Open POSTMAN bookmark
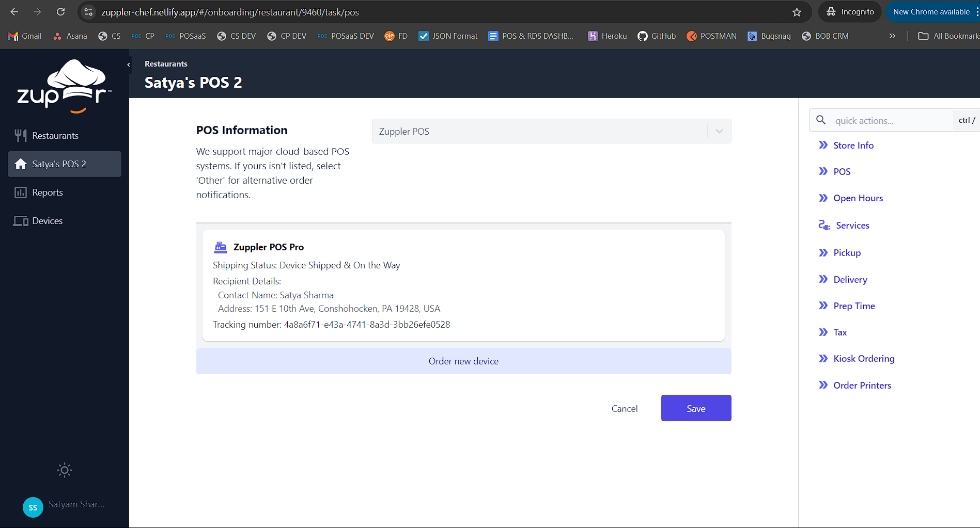This screenshot has height=528, width=980. click(x=711, y=36)
